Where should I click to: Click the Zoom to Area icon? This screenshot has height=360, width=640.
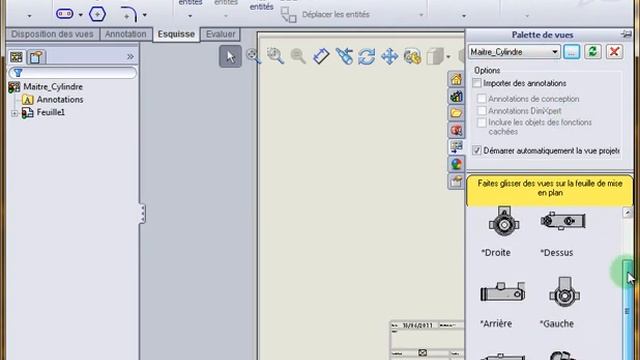[276, 56]
